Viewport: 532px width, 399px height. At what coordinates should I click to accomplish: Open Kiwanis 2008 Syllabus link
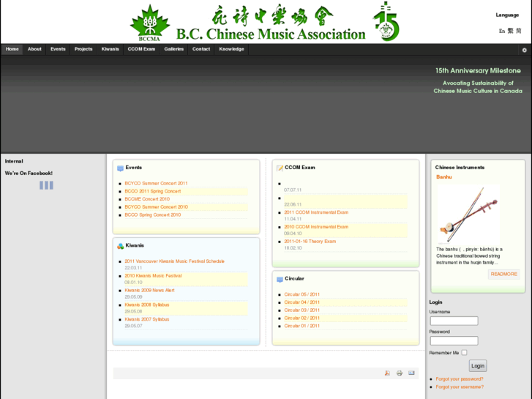coord(147,305)
